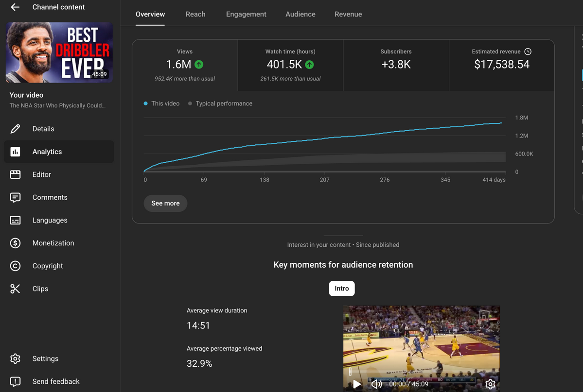Click the Analytics bar chart icon

click(15, 152)
